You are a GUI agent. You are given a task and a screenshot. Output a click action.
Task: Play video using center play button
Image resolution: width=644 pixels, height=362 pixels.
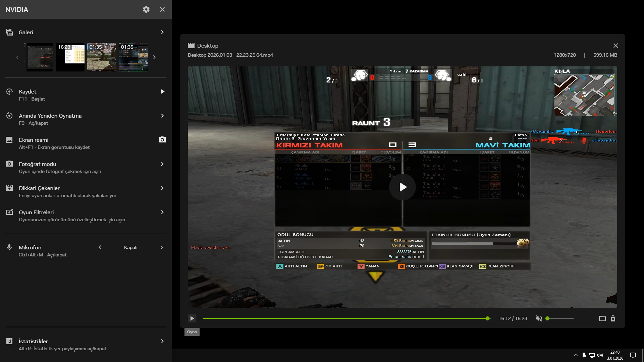402,187
